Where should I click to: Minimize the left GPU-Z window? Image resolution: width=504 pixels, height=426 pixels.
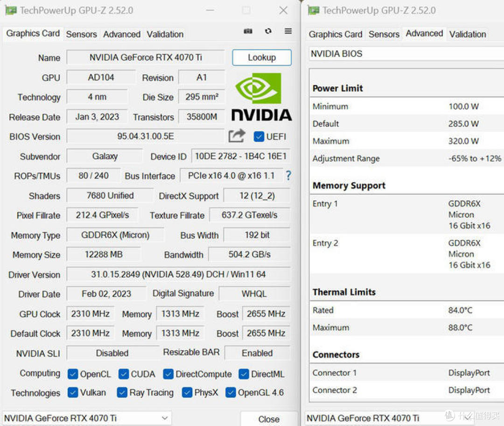pyautogui.click(x=210, y=10)
